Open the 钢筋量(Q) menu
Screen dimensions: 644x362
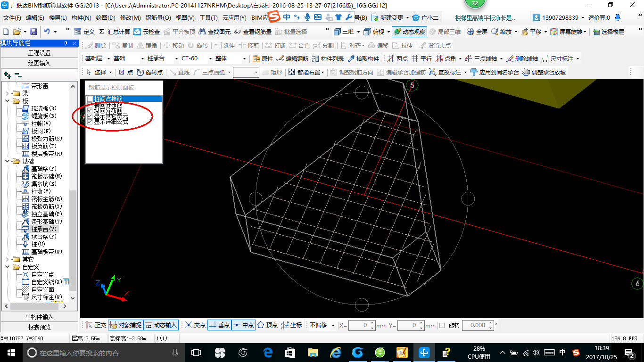(158, 18)
